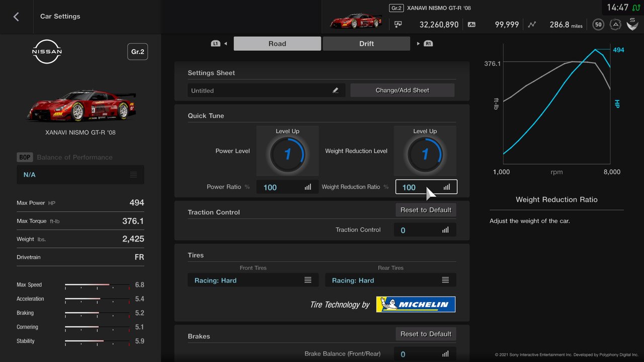This screenshot has height=362, width=644.
Task: Click the Max Speed rating bar
Action: pos(97,285)
